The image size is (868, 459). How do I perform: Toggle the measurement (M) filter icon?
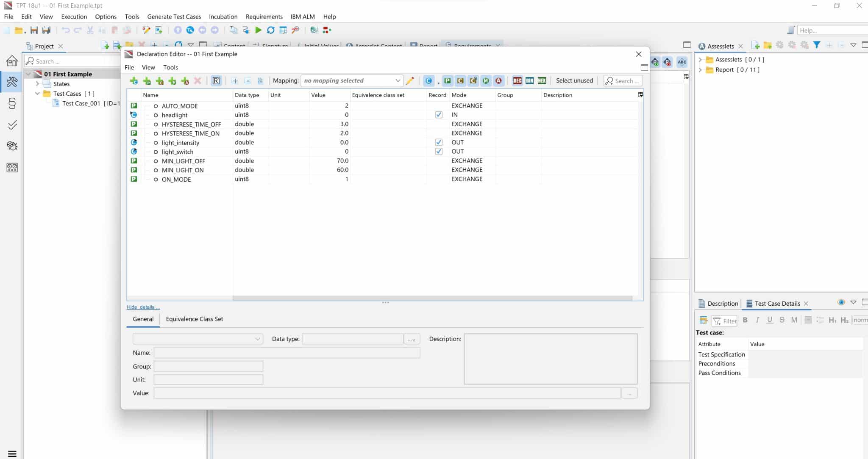pyautogui.click(x=486, y=80)
